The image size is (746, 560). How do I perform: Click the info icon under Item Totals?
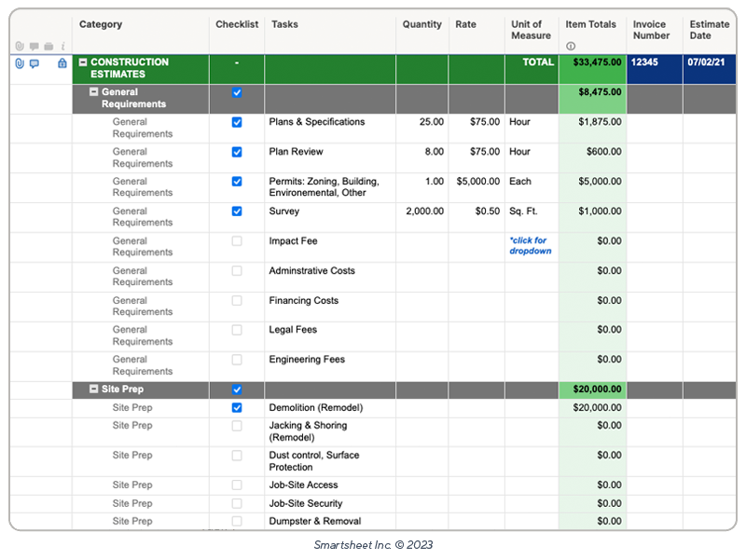coord(571,47)
